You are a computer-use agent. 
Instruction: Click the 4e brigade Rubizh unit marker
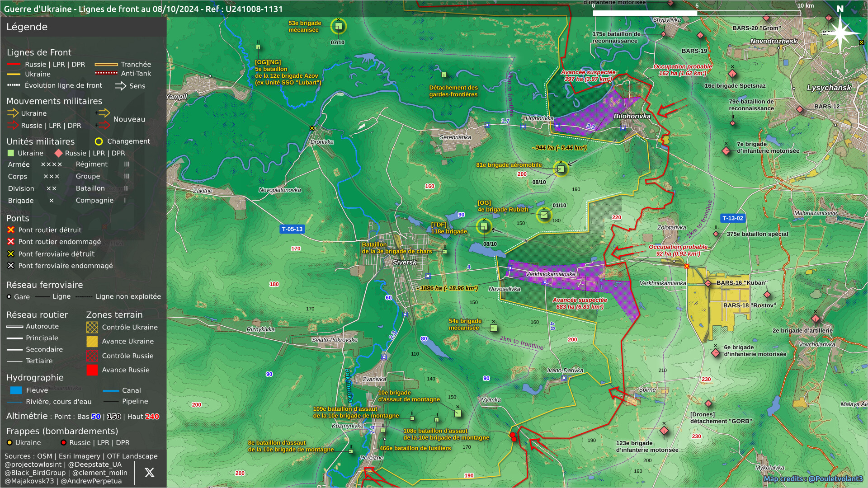[544, 215]
